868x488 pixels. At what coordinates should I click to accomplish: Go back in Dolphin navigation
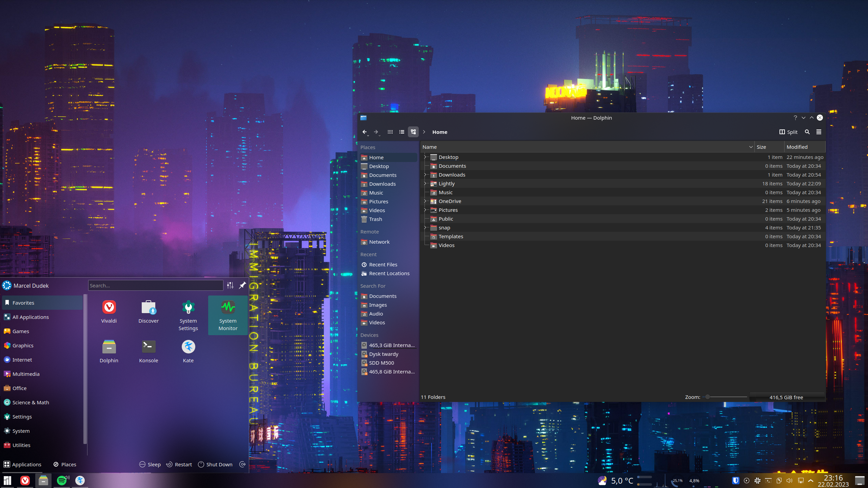pyautogui.click(x=364, y=132)
